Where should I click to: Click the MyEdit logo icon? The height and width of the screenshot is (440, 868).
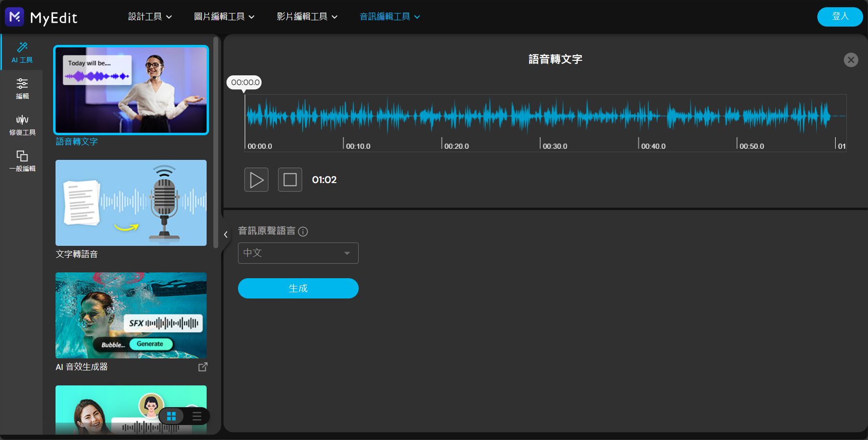(14, 17)
